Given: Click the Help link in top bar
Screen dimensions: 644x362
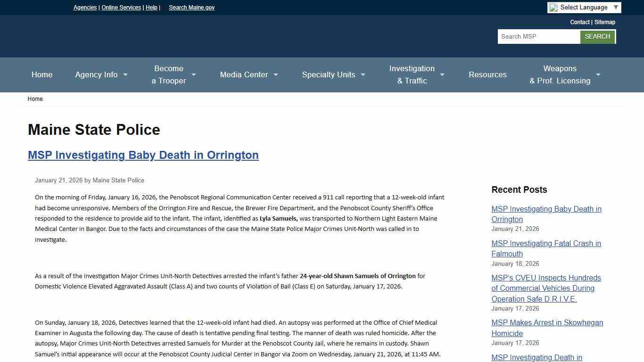Looking at the screenshot, I should 151,8.
